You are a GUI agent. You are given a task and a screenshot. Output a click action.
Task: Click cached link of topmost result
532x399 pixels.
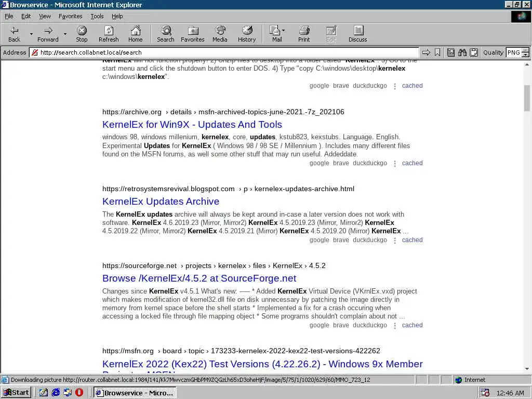pos(412,86)
